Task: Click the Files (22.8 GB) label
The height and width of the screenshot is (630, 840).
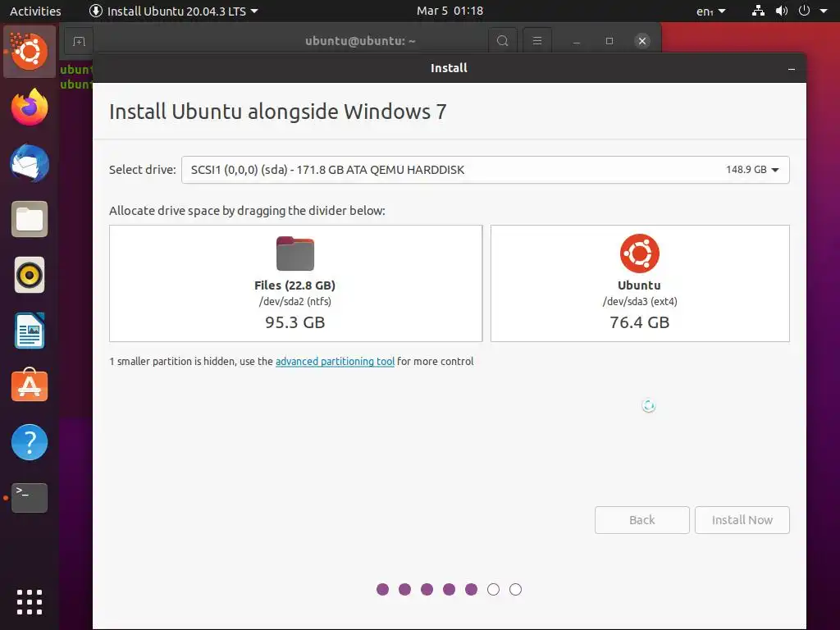Action: point(295,285)
